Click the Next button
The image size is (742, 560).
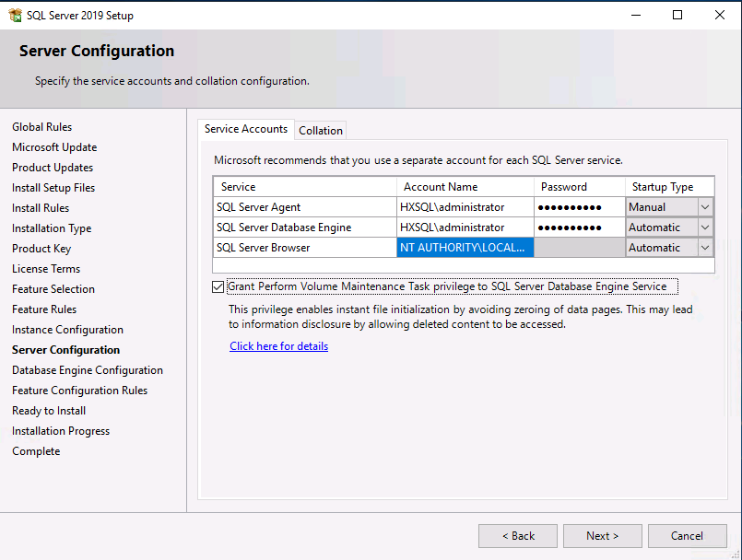coord(602,536)
